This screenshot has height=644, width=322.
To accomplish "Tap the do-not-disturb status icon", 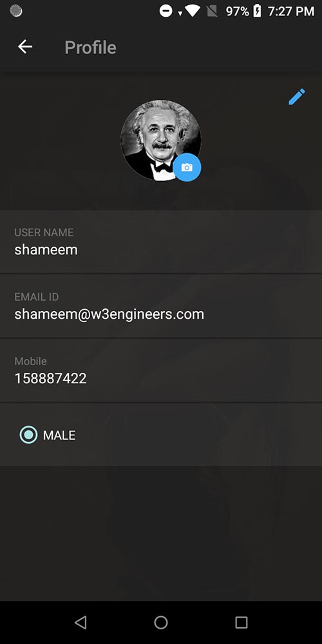I will tap(166, 11).
